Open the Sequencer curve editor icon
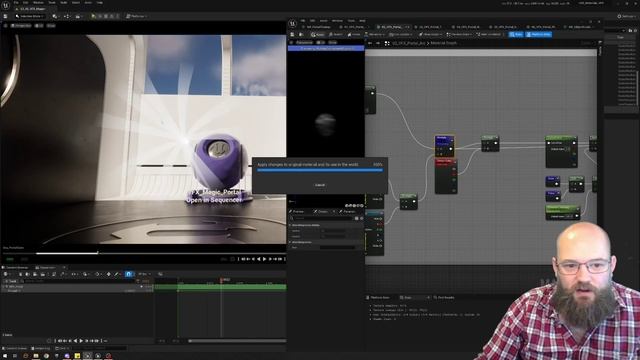The image size is (640, 360). [x=160, y=274]
